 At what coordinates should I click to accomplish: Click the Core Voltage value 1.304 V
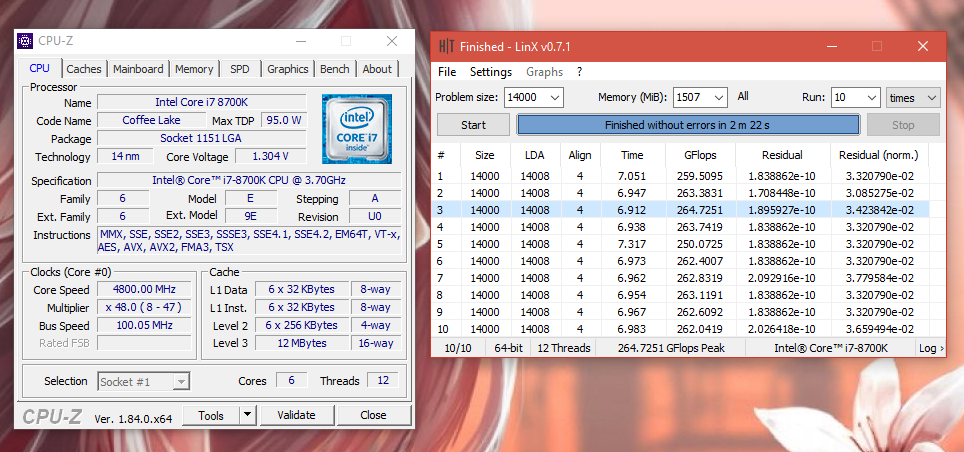pyautogui.click(x=270, y=156)
